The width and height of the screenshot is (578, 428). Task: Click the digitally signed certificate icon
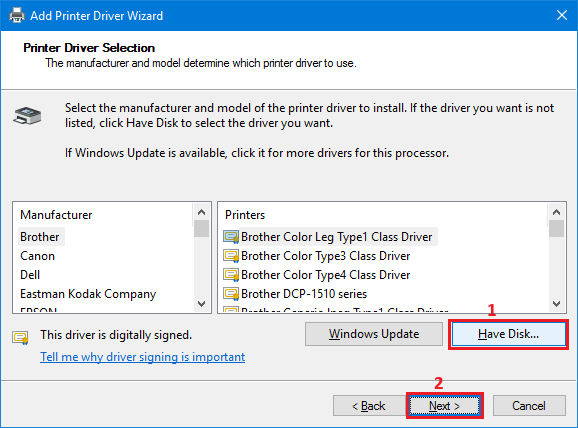point(20,337)
